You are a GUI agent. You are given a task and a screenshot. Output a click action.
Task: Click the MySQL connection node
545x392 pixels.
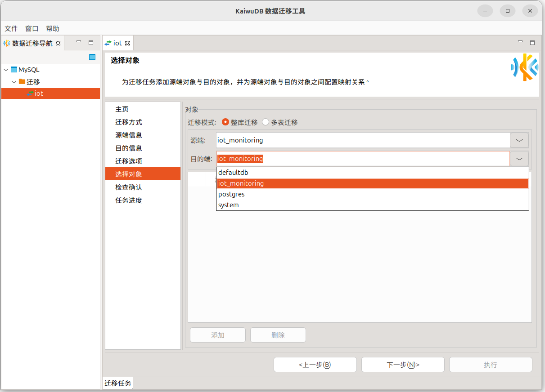(29, 70)
